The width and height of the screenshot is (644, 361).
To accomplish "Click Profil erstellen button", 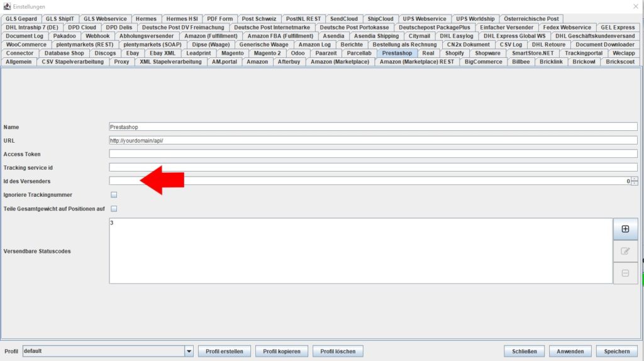I will click(x=225, y=351).
